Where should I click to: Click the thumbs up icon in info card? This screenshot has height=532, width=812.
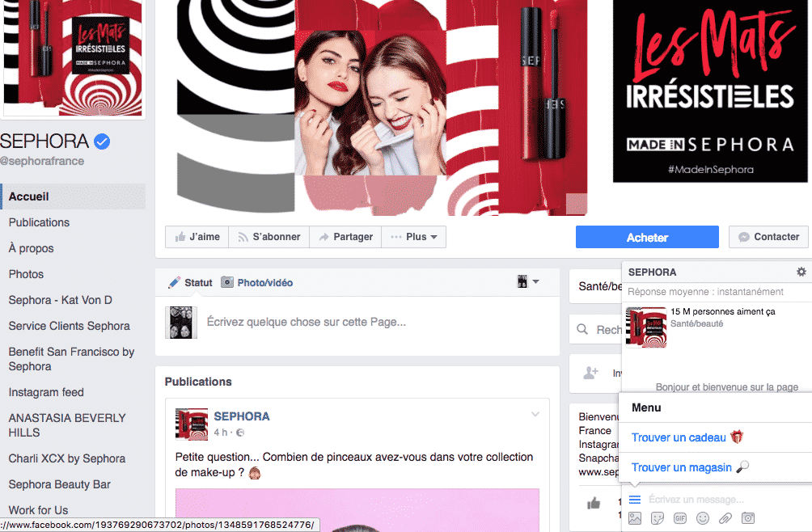pyautogui.click(x=594, y=503)
